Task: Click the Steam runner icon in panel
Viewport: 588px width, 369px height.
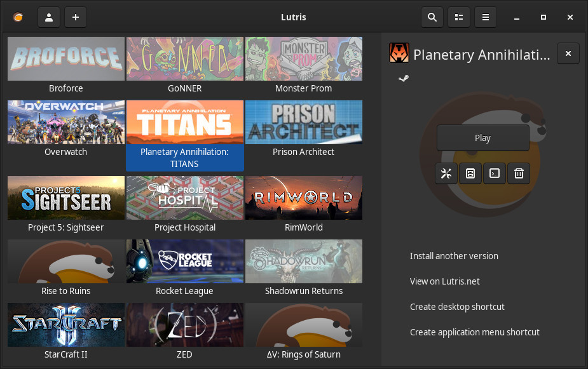Action: tap(404, 78)
